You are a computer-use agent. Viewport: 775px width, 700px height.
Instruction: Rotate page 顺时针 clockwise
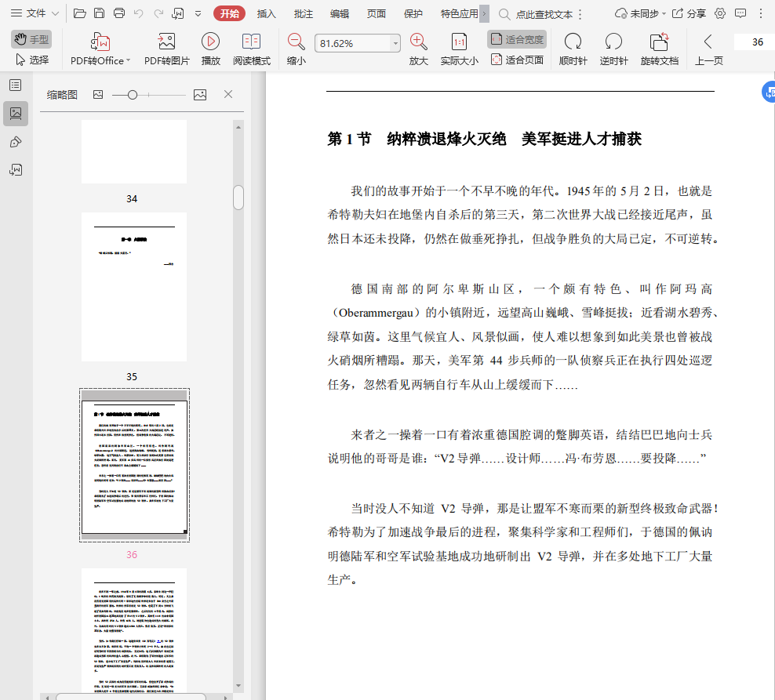click(x=573, y=42)
